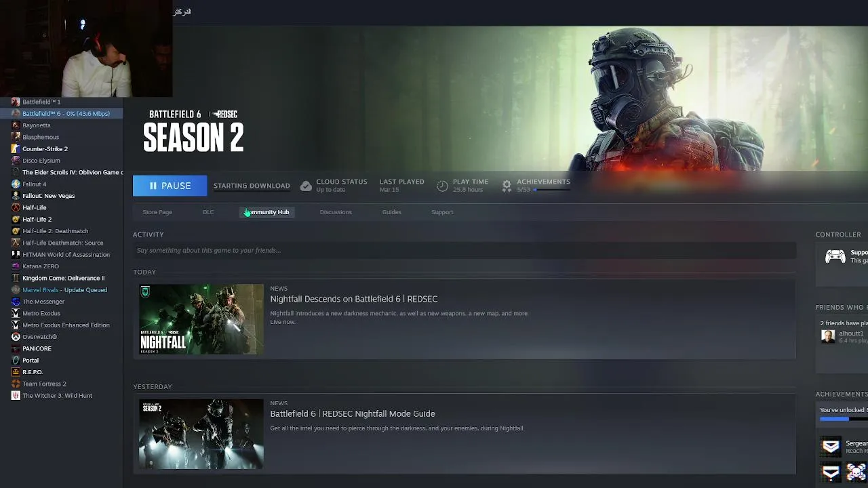The width and height of the screenshot is (868, 488).
Task: Click the Katana ZERO icon
Action: pyautogui.click(x=16, y=266)
